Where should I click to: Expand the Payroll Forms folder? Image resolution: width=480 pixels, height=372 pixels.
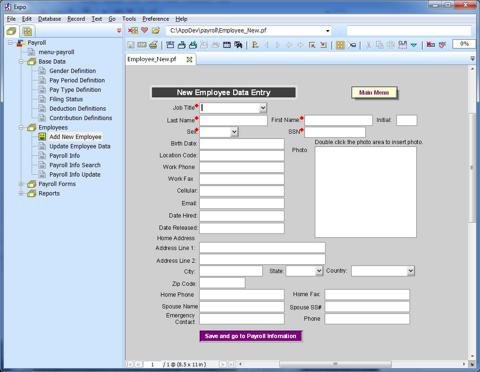point(21,184)
